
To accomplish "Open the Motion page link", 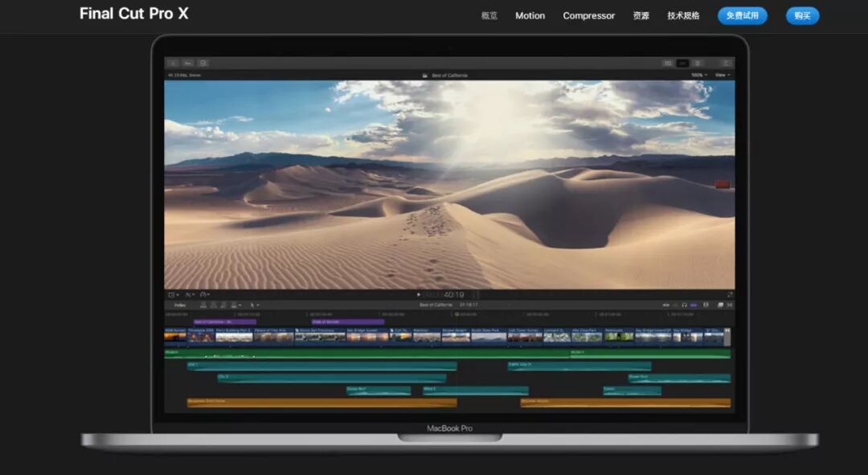I will pyautogui.click(x=530, y=15).
